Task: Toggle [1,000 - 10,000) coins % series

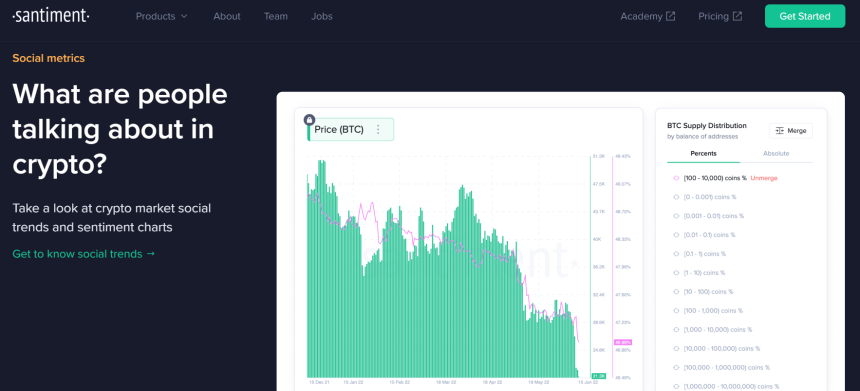Action: [713, 330]
